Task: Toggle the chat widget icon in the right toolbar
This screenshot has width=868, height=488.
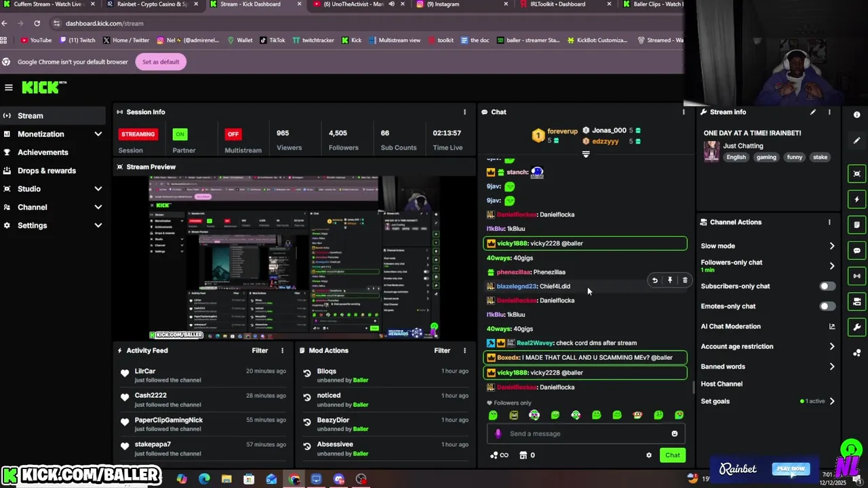Action: pyautogui.click(x=857, y=251)
